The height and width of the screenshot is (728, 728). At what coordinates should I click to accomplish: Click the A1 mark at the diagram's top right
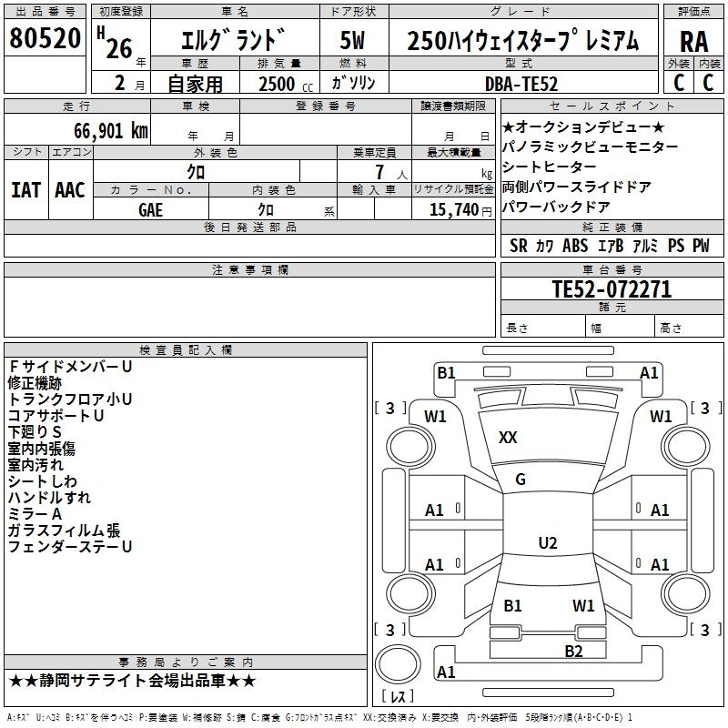pos(649,372)
